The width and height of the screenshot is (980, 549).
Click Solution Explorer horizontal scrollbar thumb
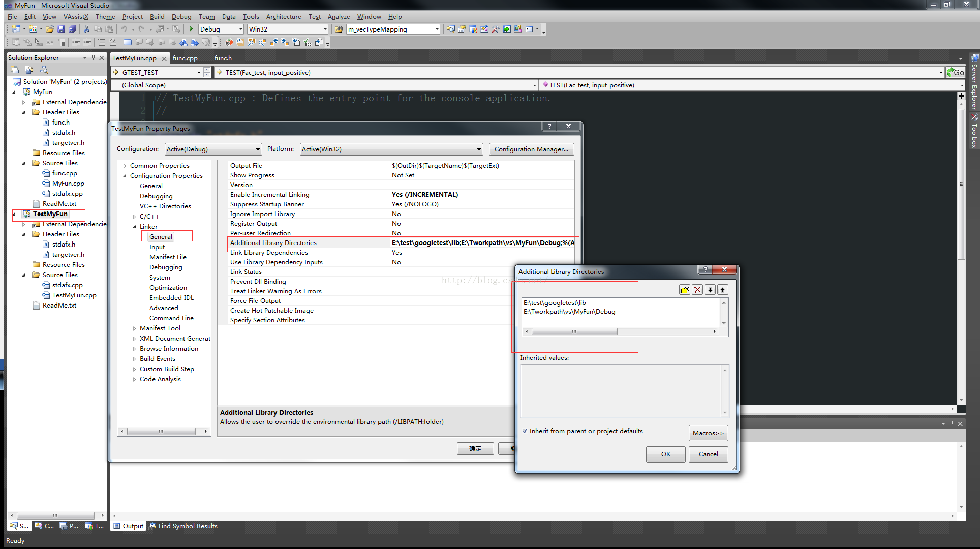click(x=55, y=515)
